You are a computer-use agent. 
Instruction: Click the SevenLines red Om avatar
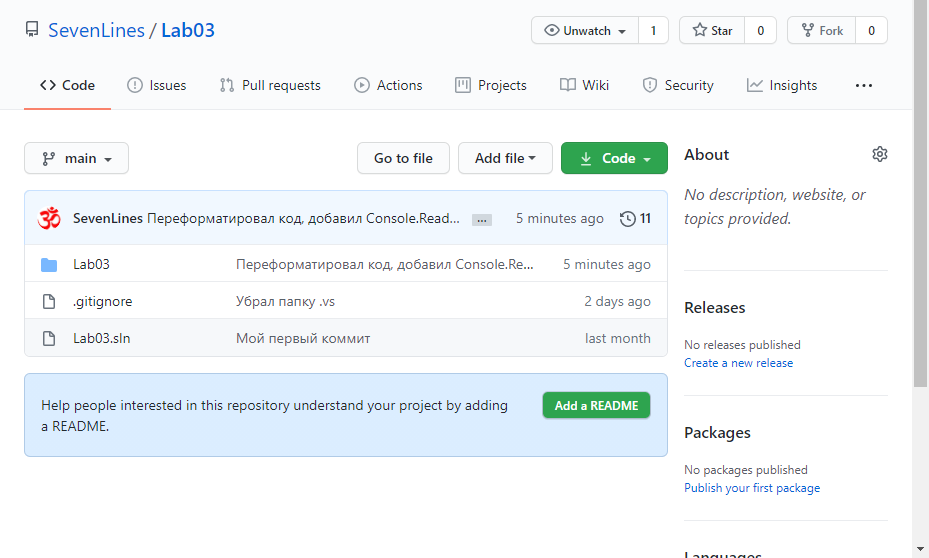point(49,218)
